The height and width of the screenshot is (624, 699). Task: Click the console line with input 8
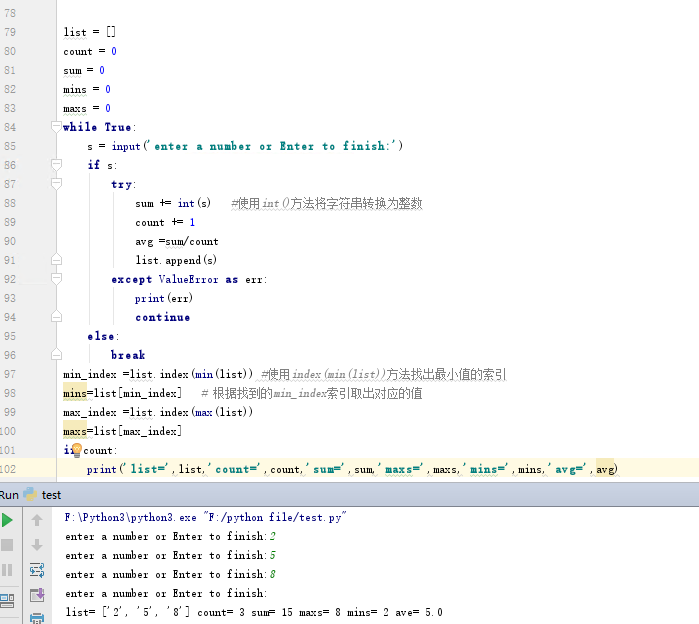[170, 574]
